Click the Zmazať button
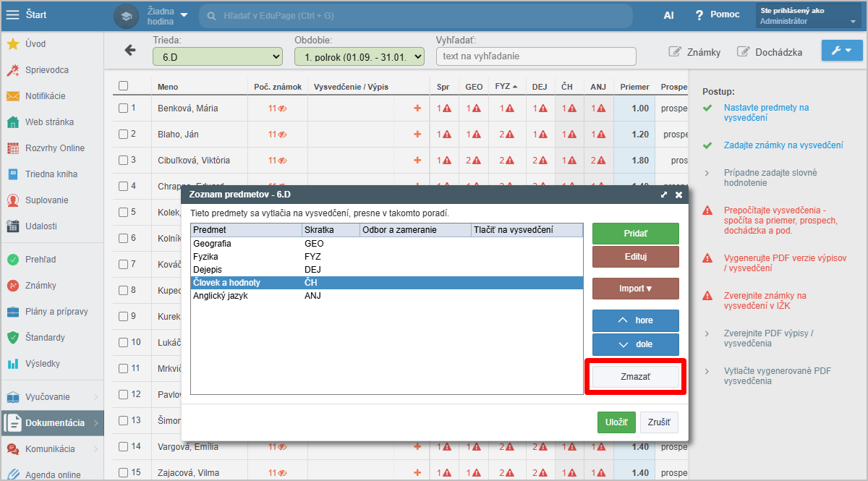The width and height of the screenshot is (868, 481). pos(635,377)
